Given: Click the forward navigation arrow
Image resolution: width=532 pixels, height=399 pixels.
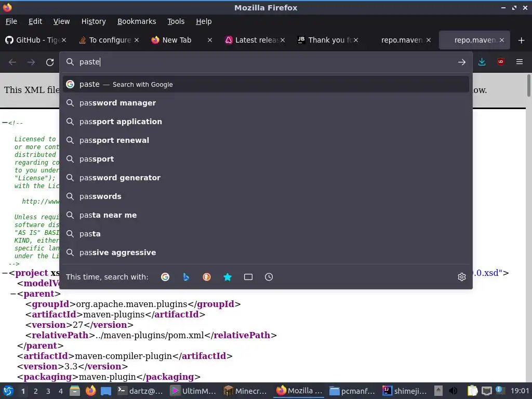Looking at the screenshot, I should click(x=31, y=62).
